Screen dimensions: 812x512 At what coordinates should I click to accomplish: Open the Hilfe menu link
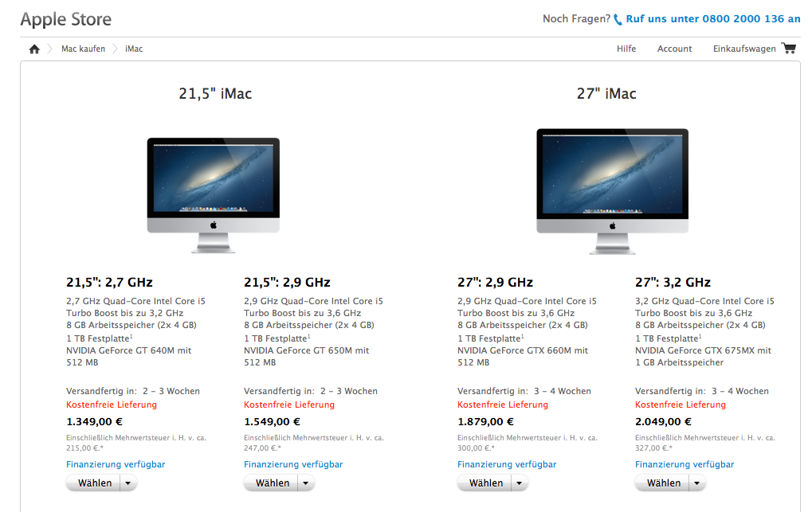click(x=626, y=49)
